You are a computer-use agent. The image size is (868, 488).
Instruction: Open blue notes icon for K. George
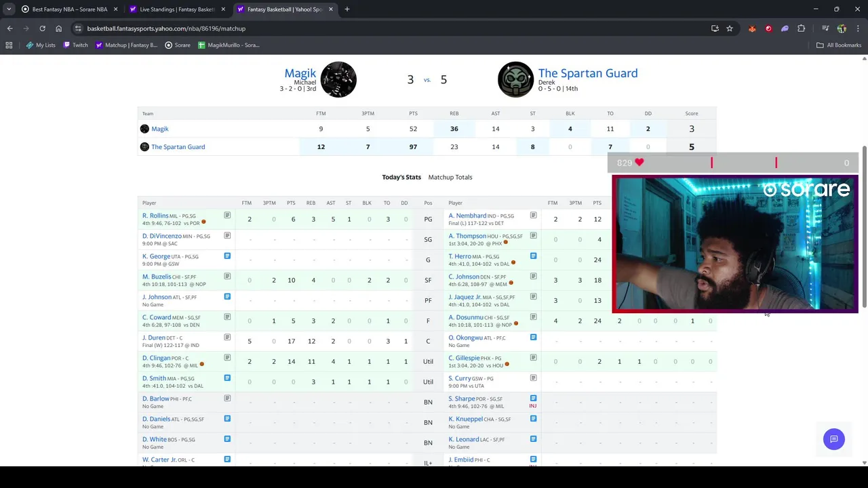pyautogui.click(x=227, y=256)
